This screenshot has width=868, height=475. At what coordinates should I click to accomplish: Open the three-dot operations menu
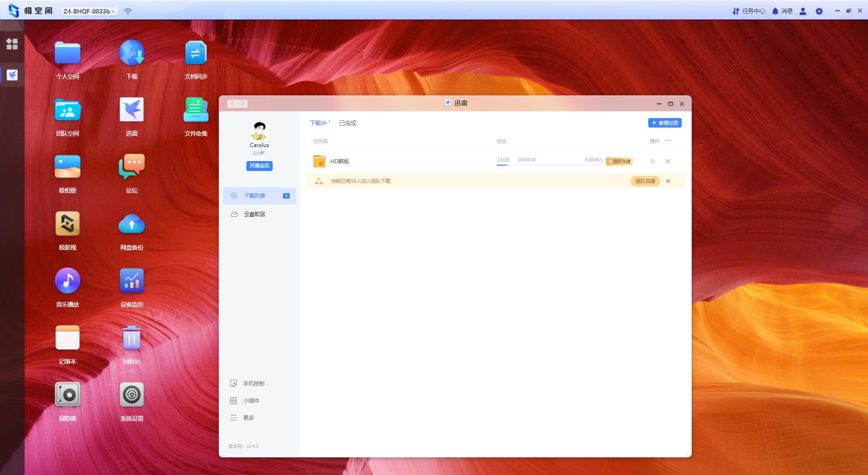(x=668, y=141)
